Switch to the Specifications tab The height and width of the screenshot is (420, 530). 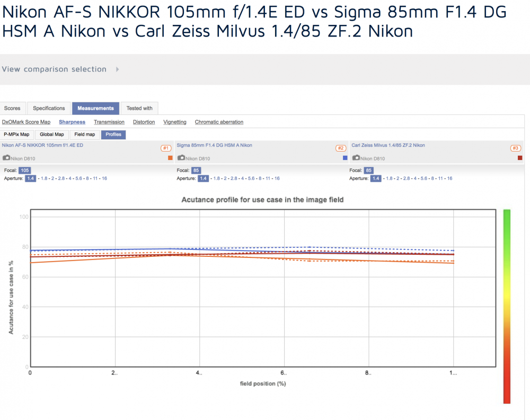tap(49, 108)
